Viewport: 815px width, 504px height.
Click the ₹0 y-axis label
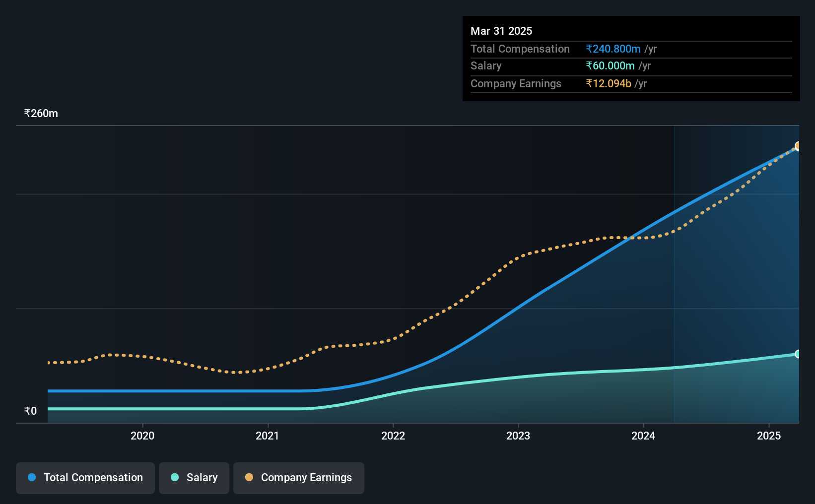[x=30, y=411]
